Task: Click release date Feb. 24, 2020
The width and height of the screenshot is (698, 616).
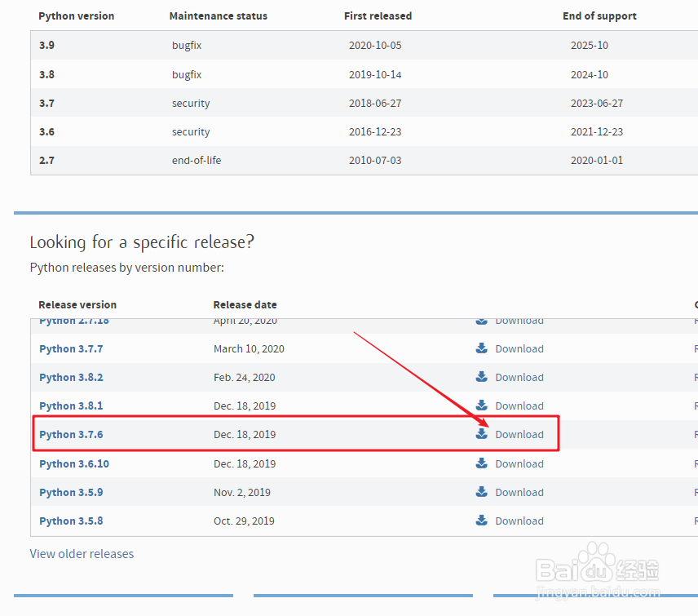Action: [245, 377]
